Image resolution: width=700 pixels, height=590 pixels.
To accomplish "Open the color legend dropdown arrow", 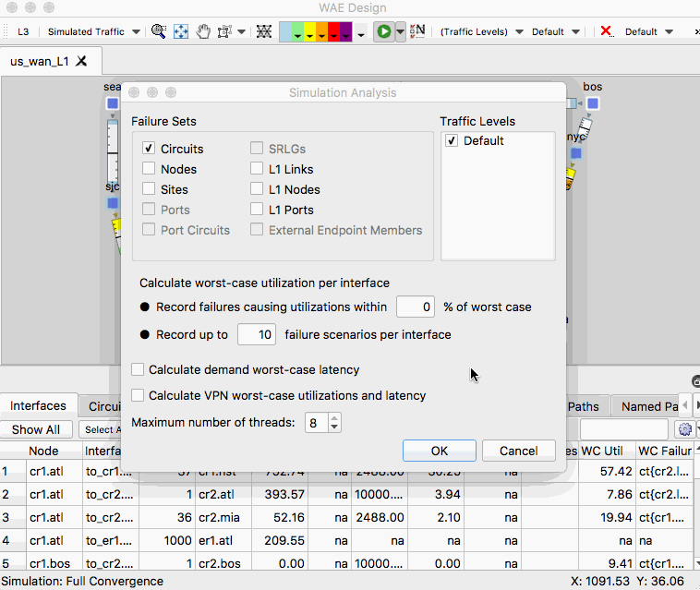I will coord(361,34).
